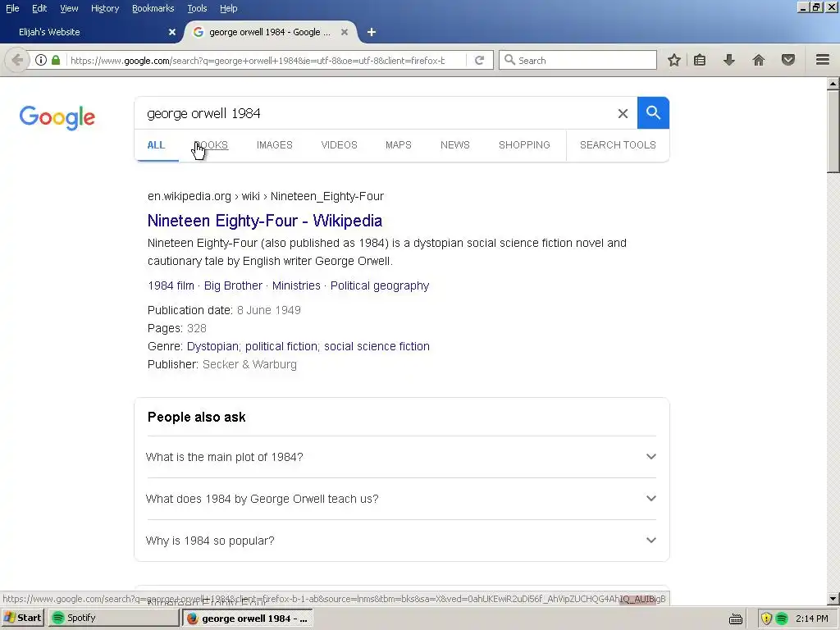
Task: Open the on-screen keyboard tray icon
Action: pyautogui.click(x=736, y=619)
